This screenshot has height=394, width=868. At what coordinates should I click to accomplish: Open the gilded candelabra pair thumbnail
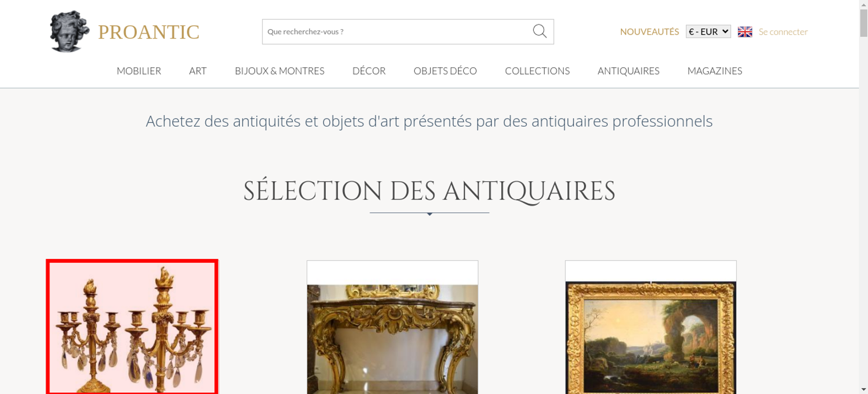[132, 327]
